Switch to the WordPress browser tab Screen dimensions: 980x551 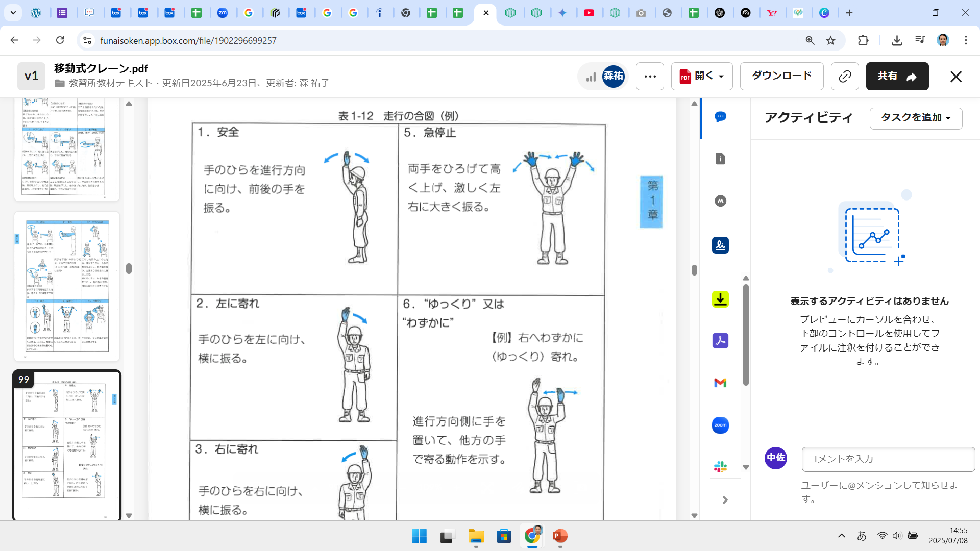(x=36, y=13)
